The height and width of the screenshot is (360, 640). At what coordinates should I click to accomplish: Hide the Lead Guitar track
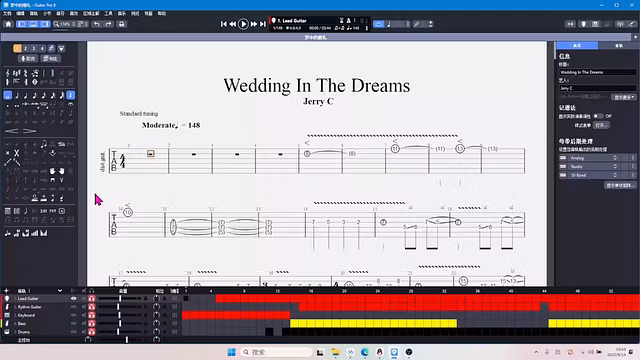click(x=73, y=298)
